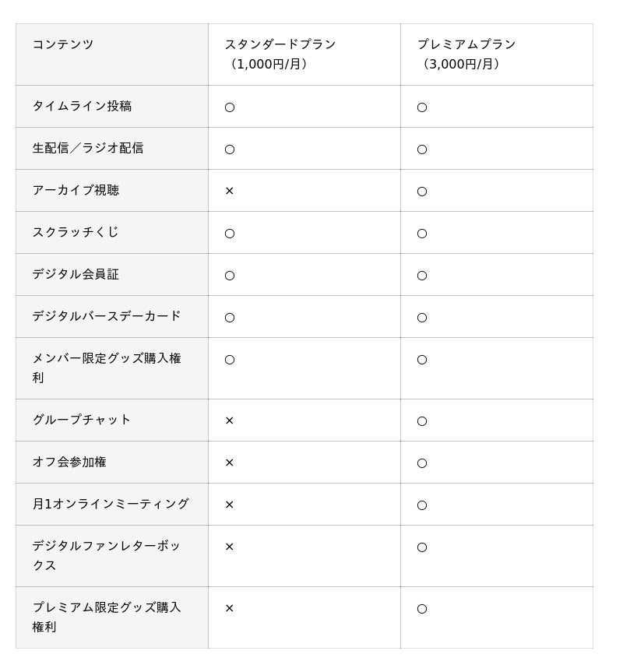This screenshot has height=672, width=623.
Task: Click Standard cross for グループチャット
Action: coord(230,420)
